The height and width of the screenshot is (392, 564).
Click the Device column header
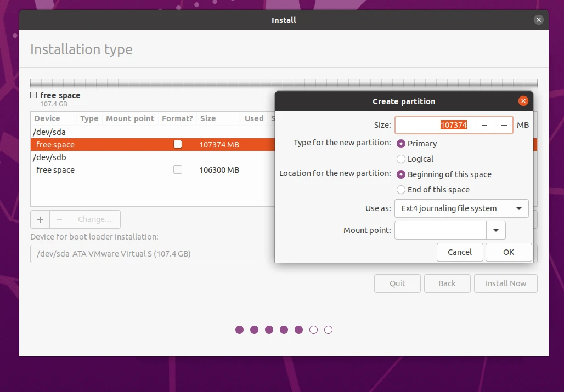coord(47,118)
